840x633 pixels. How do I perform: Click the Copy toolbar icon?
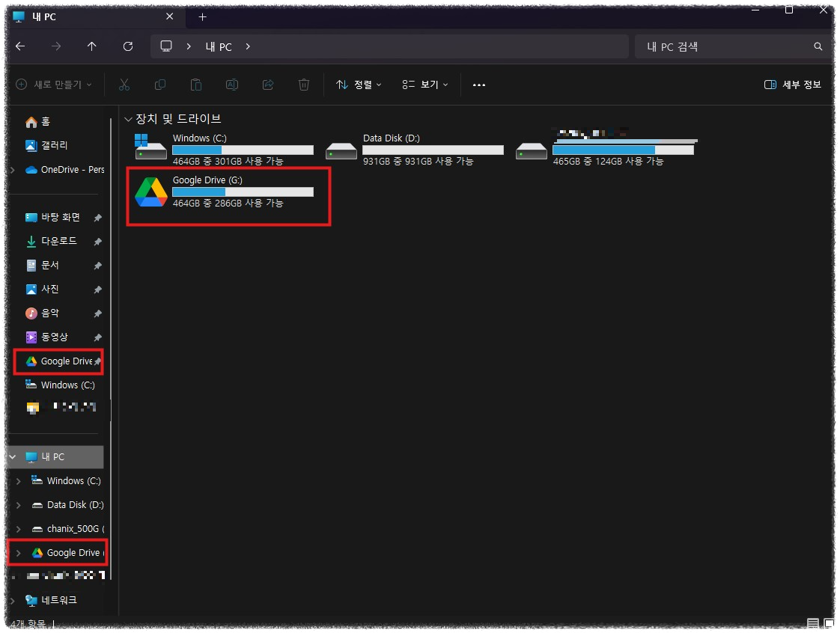pyautogui.click(x=159, y=85)
